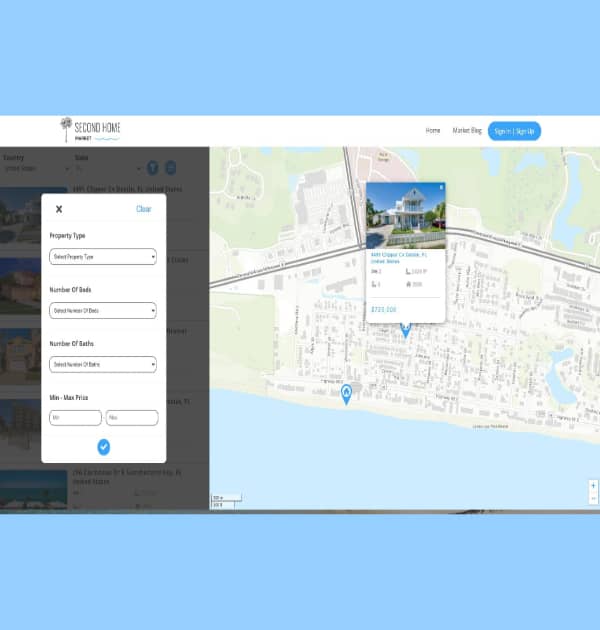Open the State dropdown in the sidebar
This screenshot has height=630, width=600.
(x=108, y=169)
